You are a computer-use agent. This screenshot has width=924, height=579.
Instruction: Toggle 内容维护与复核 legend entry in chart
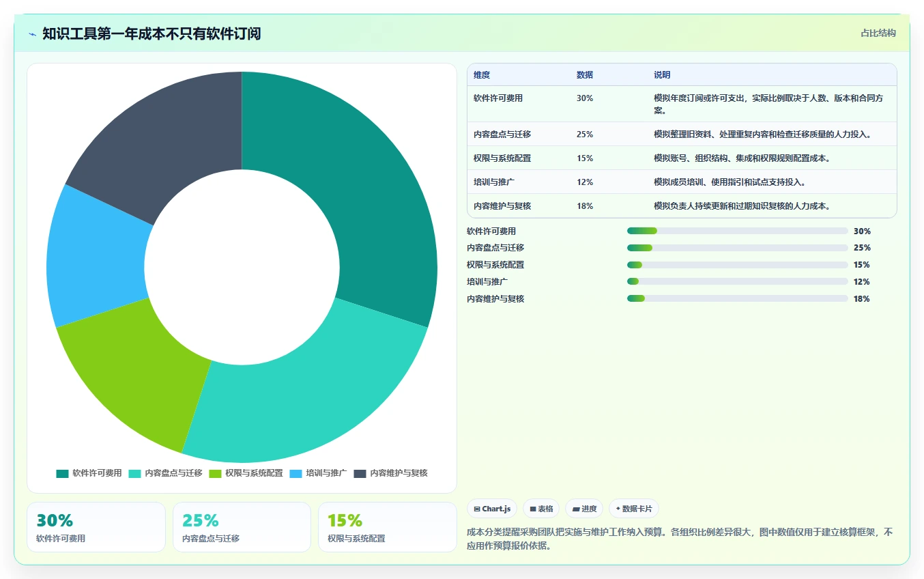(390, 473)
